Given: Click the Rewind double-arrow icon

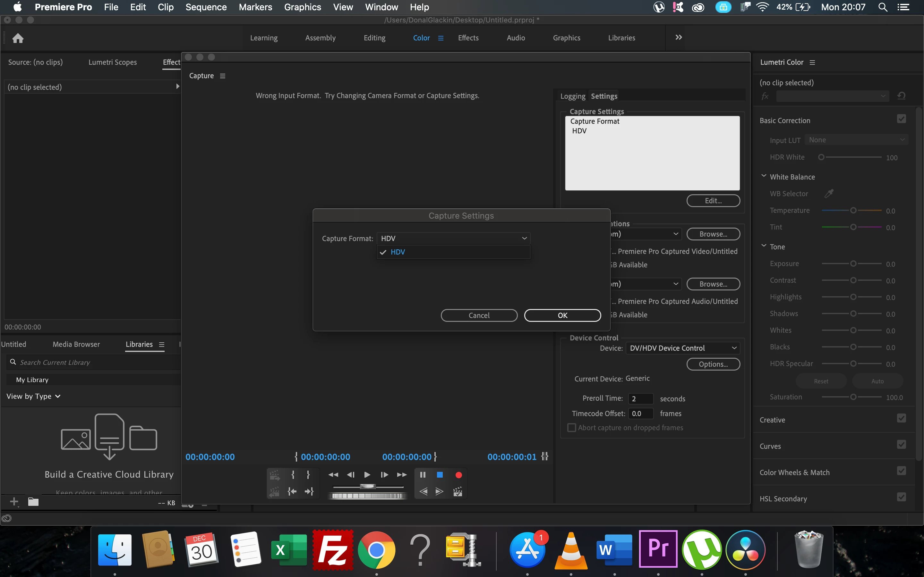Looking at the screenshot, I should (333, 475).
